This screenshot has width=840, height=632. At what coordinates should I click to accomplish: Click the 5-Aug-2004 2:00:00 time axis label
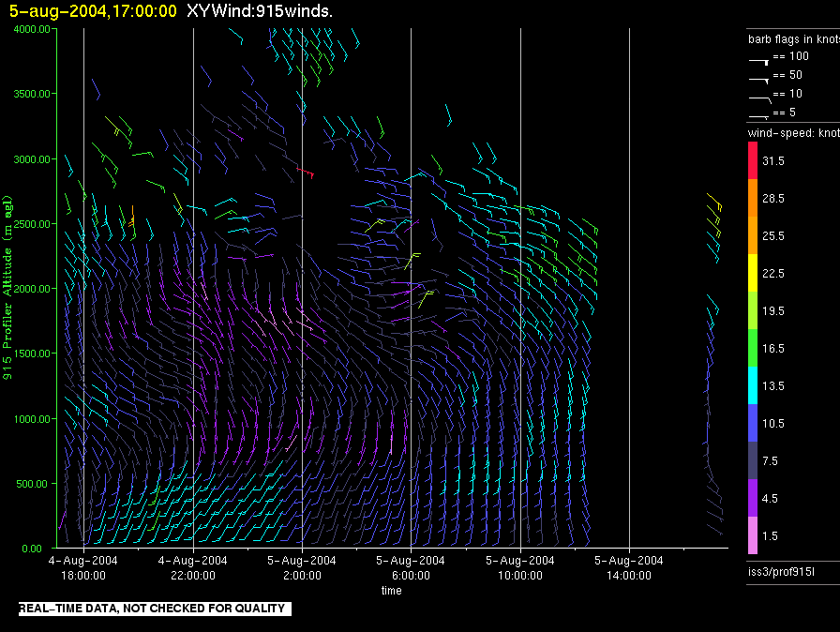(302, 567)
